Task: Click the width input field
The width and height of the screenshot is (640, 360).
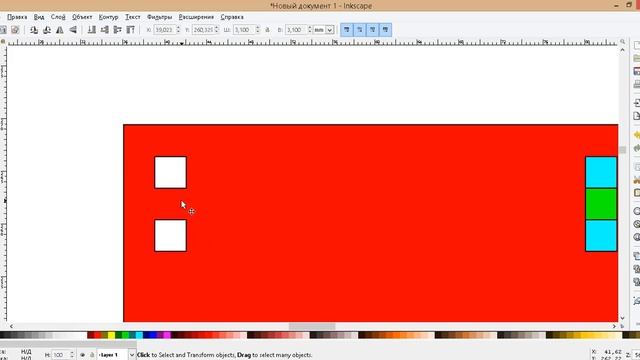Action: pos(244,30)
